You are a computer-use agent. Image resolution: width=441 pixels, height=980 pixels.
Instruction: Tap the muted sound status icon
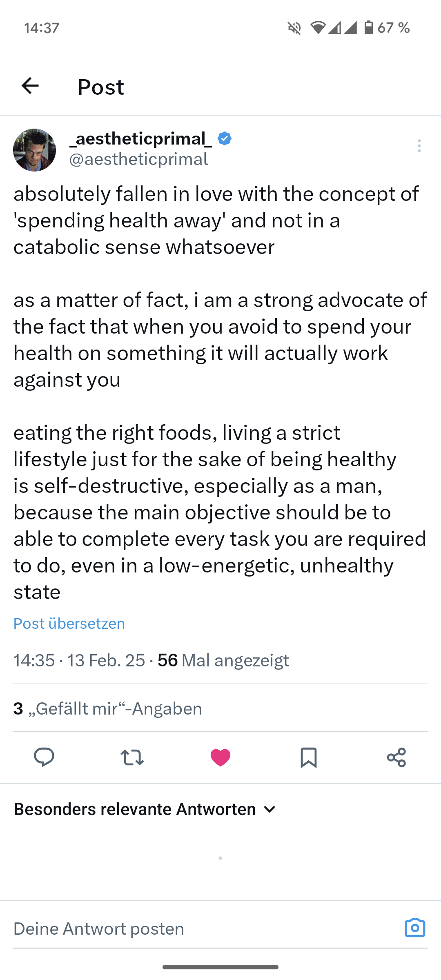pos(294,28)
